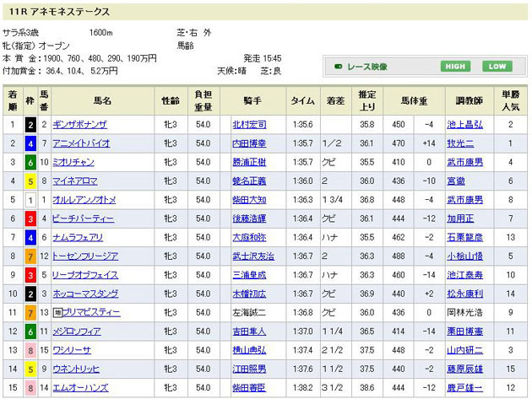View trainer 池上昌弘 page
This screenshot has height=399, width=532.
pyautogui.click(x=465, y=125)
